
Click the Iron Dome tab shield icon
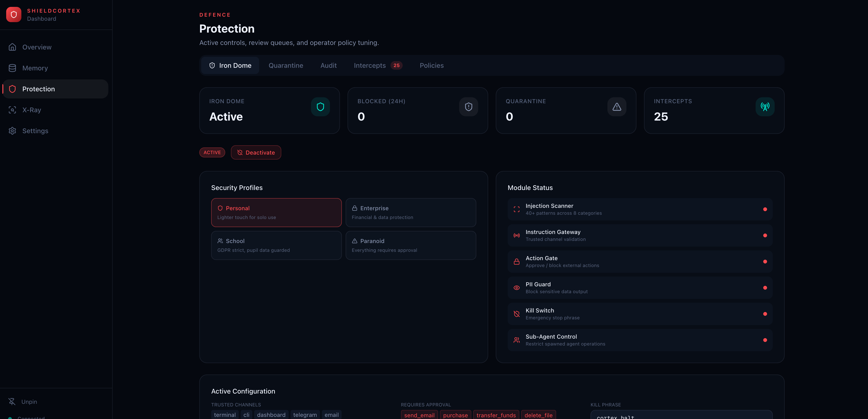pyautogui.click(x=212, y=65)
